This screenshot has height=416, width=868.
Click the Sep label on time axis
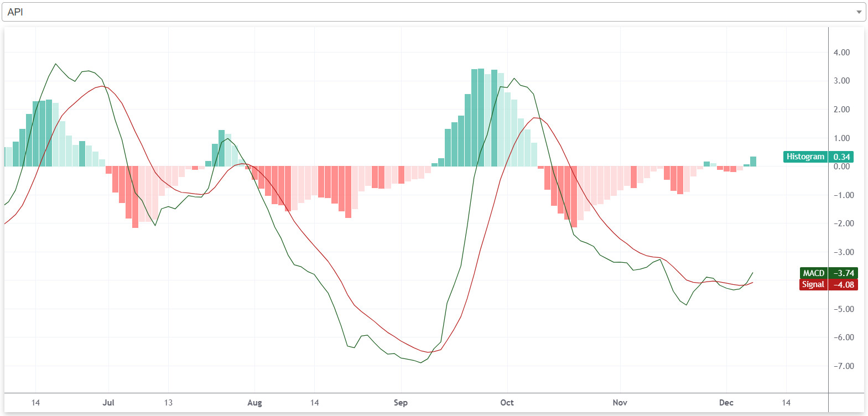pos(401,402)
